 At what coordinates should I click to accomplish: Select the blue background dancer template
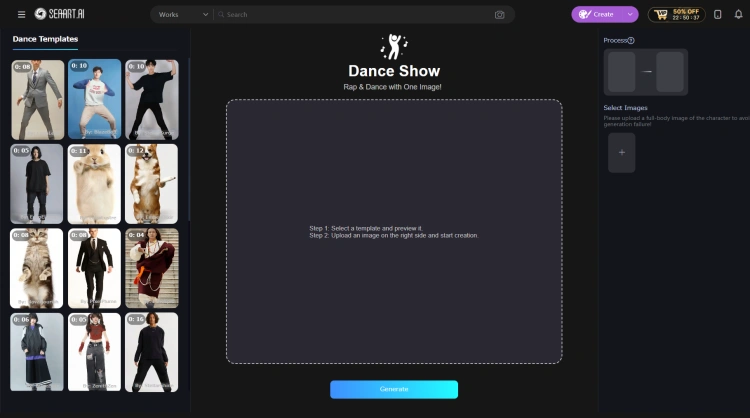click(x=95, y=99)
